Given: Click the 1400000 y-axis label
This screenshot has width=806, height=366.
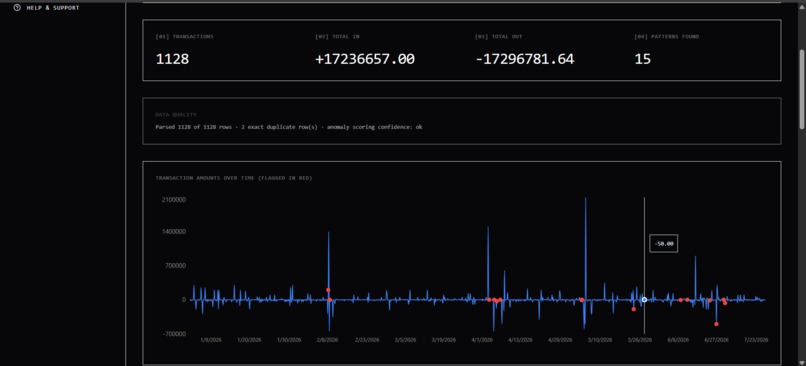Looking at the screenshot, I should point(173,232).
